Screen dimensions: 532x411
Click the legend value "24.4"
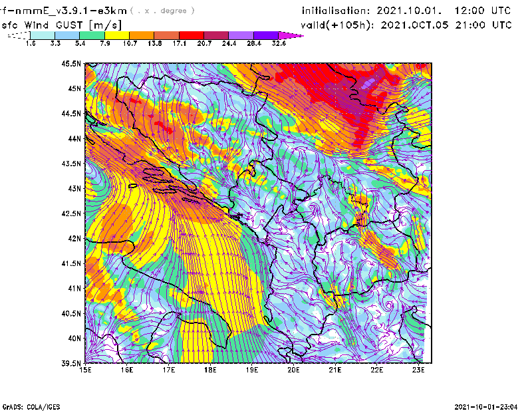tap(229, 43)
